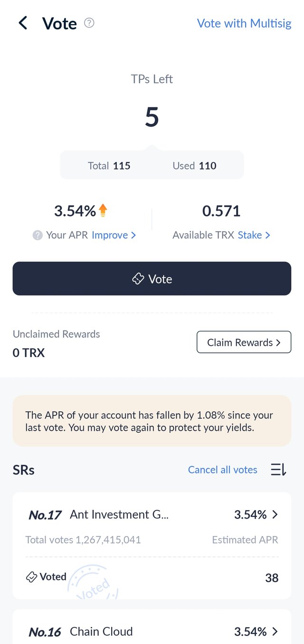Expand Chain Cloud details via chevron
Viewport: 304px width, 644px height.
coord(275,632)
